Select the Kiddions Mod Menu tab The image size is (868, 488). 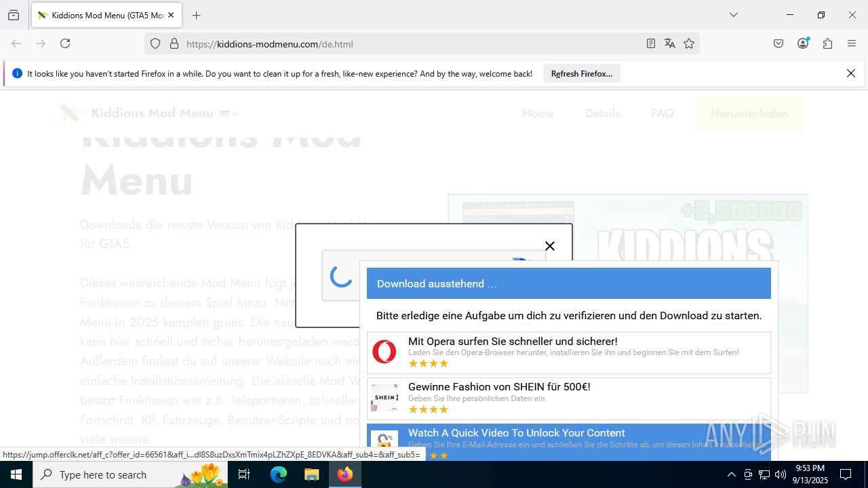(x=106, y=15)
